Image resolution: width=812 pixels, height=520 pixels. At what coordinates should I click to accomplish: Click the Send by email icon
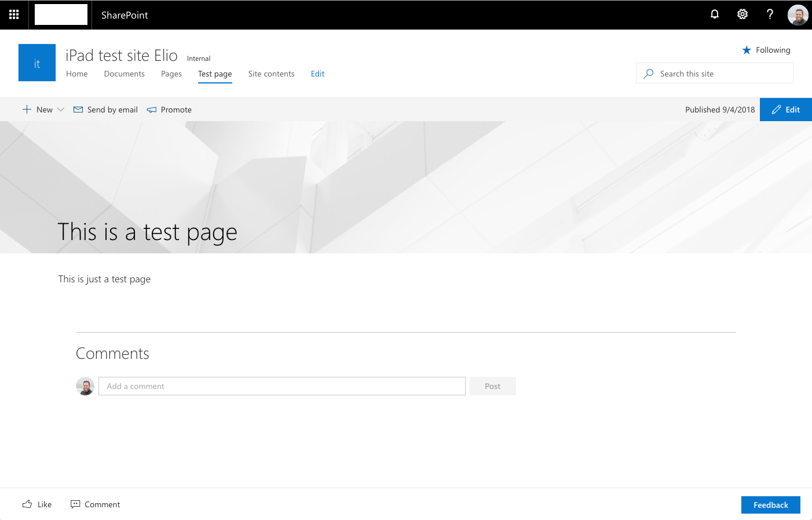78,109
